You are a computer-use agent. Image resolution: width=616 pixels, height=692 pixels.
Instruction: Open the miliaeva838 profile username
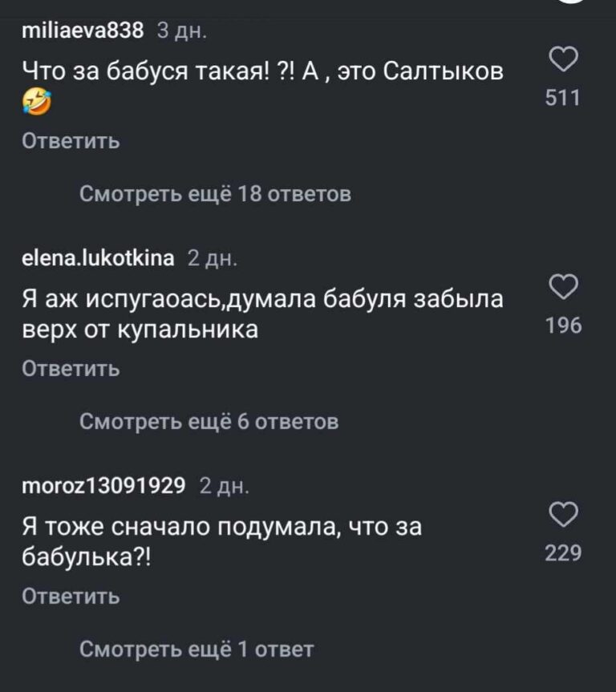(x=82, y=30)
